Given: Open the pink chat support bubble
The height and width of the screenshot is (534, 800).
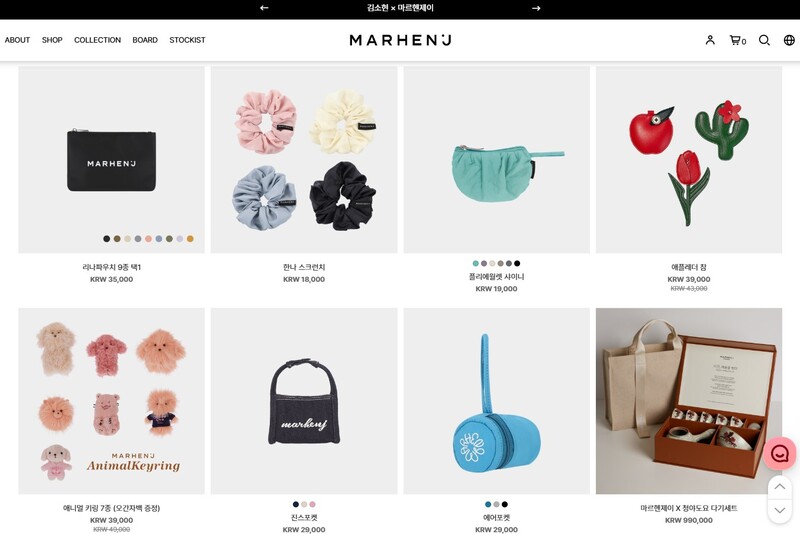Looking at the screenshot, I should pyautogui.click(x=780, y=453).
